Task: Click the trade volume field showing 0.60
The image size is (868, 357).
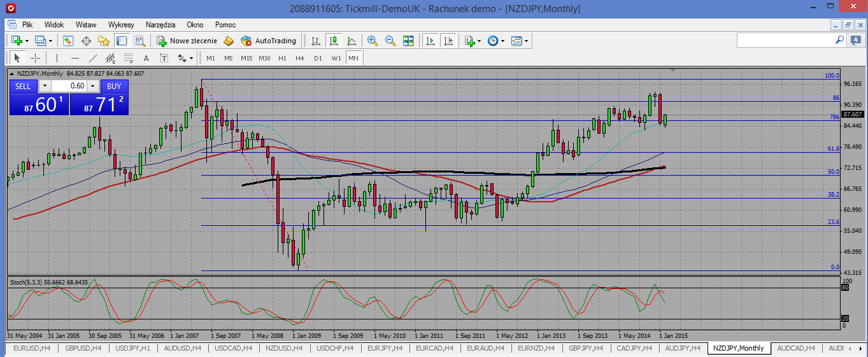Action: (69, 86)
